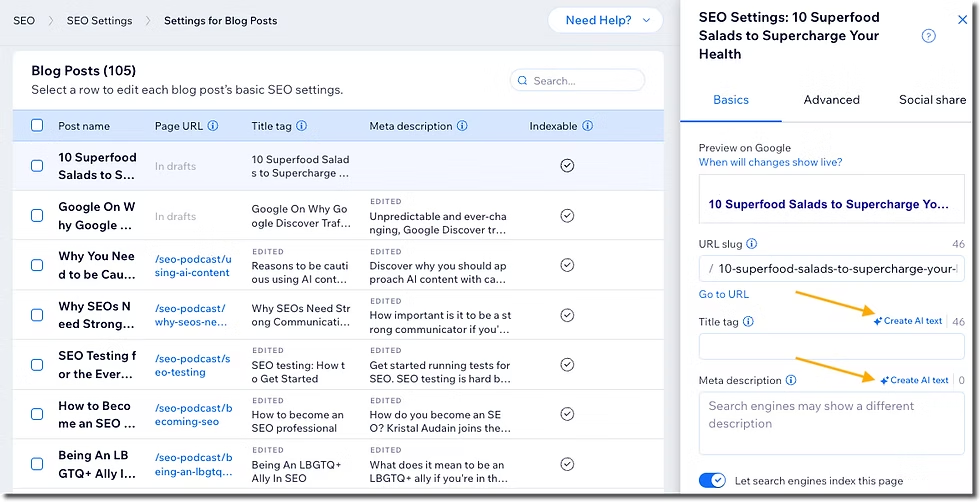The image size is (980, 502).
Task: Click breadcrumb chevron after SEO Settings
Action: [x=148, y=21]
